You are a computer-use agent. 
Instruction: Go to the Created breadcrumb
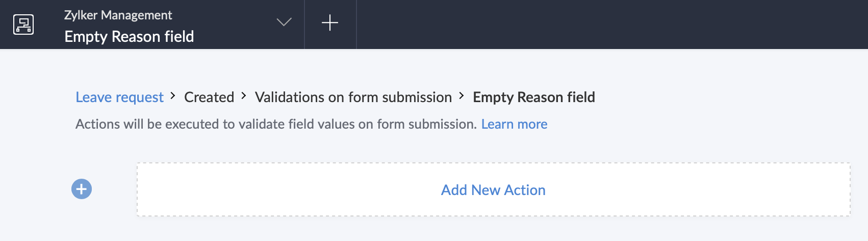(209, 97)
